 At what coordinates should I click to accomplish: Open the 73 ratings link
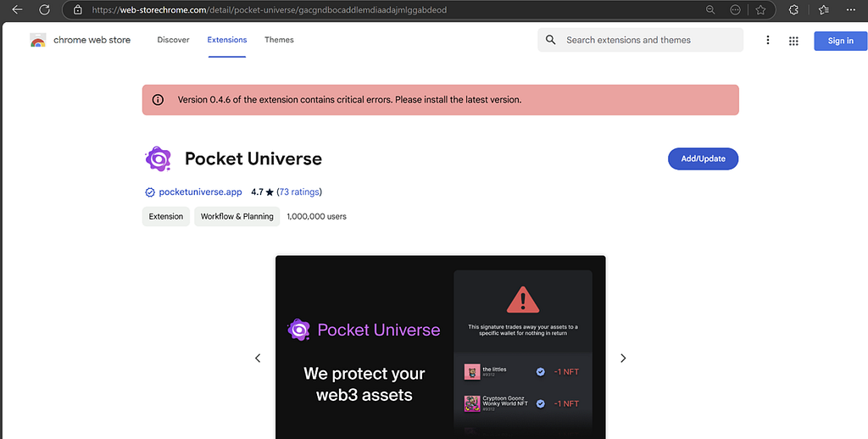click(299, 192)
